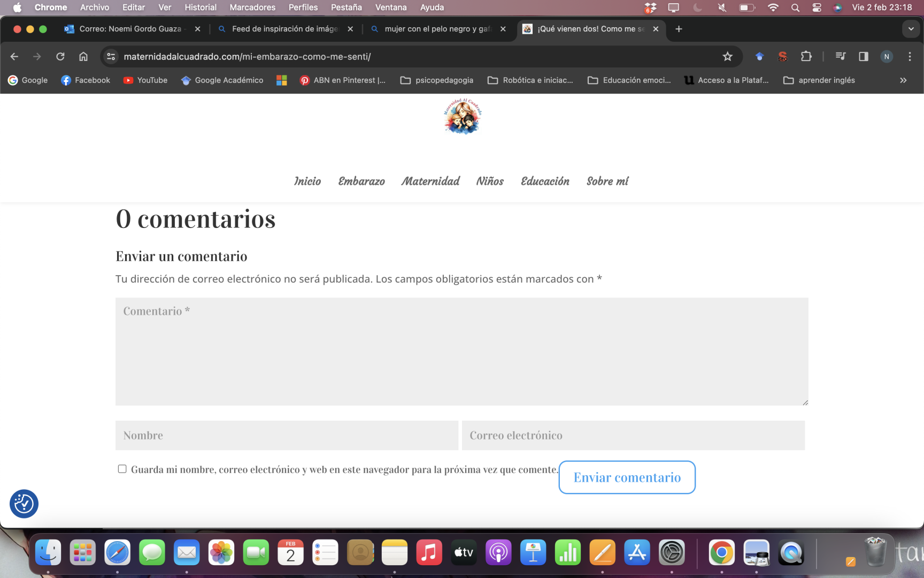
Task: Open the cookie consent settings badge
Action: pos(24,504)
